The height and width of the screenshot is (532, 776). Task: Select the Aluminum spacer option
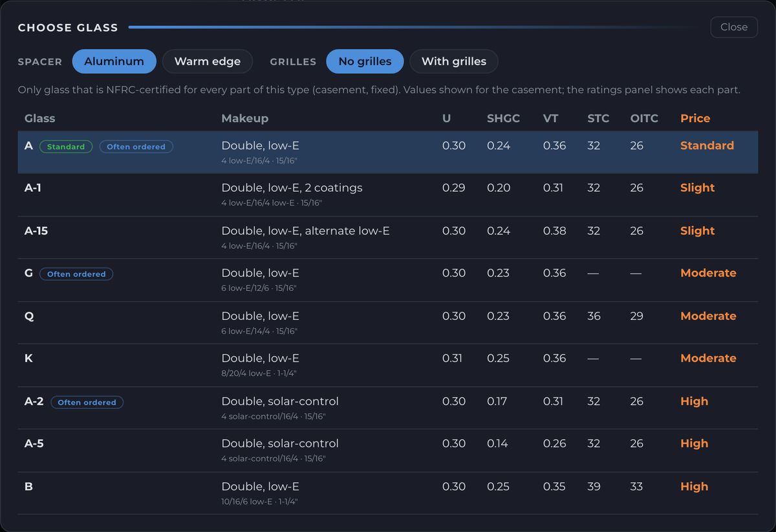(114, 61)
